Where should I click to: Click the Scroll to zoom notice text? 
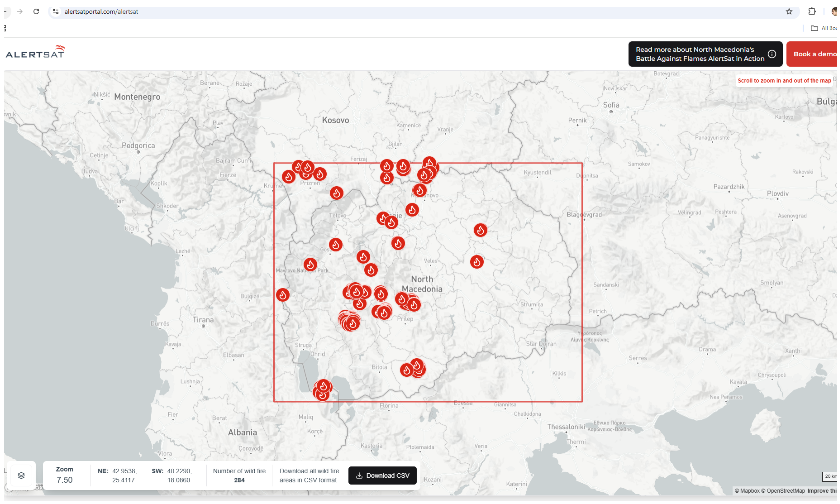coord(784,80)
